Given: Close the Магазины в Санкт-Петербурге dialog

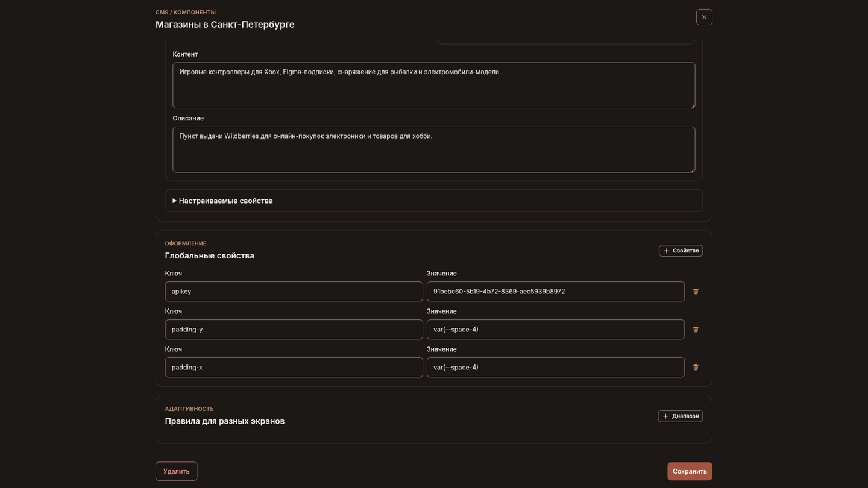Looking at the screenshot, I should point(704,17).
